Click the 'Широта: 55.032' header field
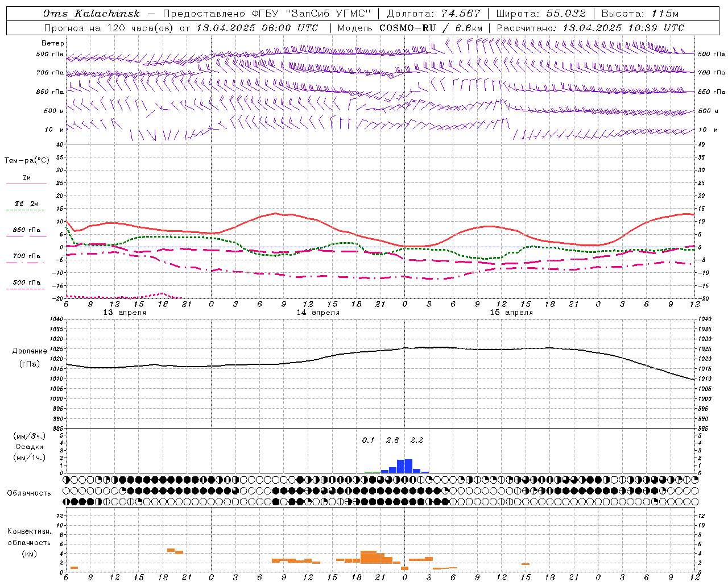This screenshot has height=582, width=728. coord(541,14)
